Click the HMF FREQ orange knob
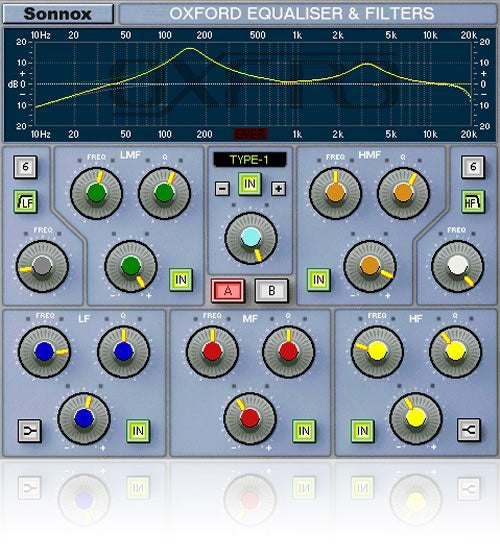This screenshot has height=544, width=500. pyautogui.click(x=335, y=193)
